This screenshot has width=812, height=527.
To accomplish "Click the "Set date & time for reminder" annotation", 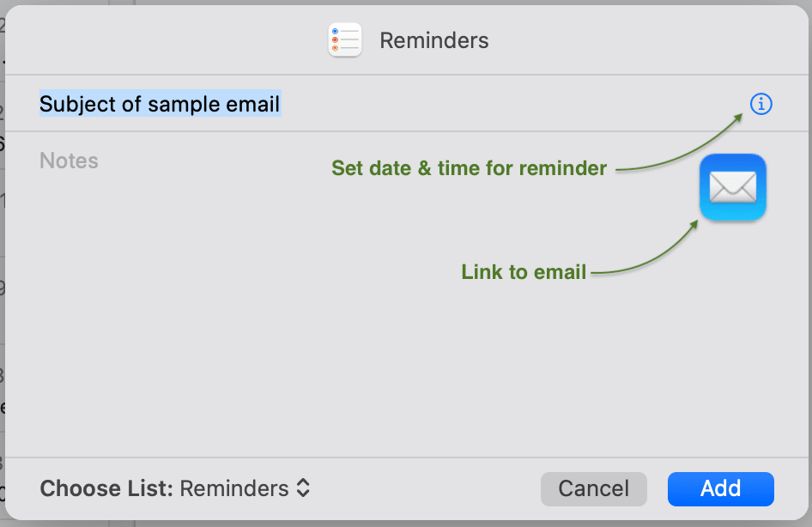I will pos(469,168).
